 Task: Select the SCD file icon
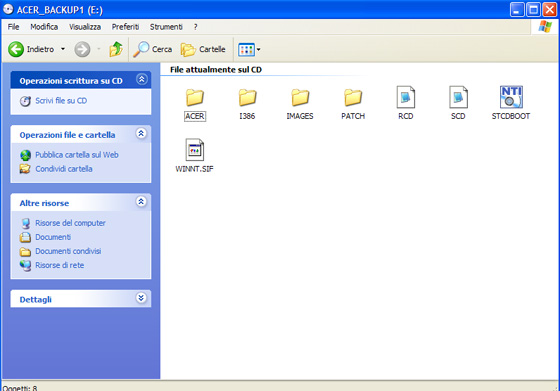click(x=458, y=97)
